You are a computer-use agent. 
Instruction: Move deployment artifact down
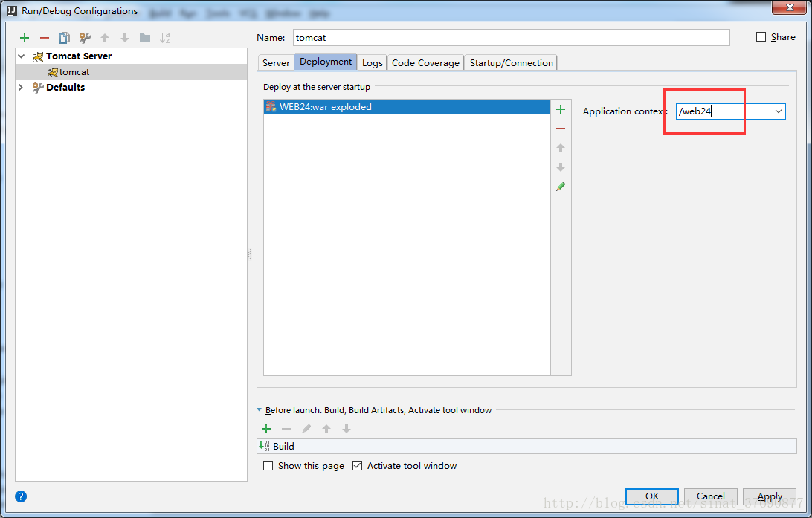point(561,167)
